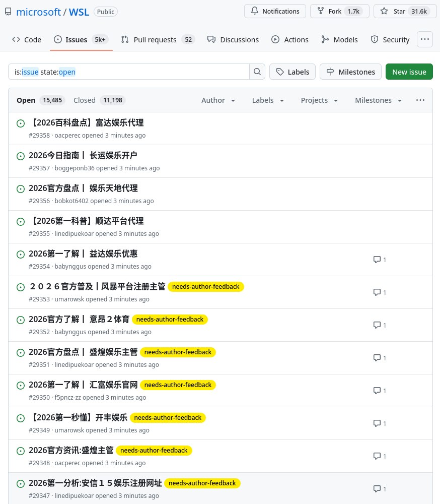Click the search magnifier icon button

[257, 72]
